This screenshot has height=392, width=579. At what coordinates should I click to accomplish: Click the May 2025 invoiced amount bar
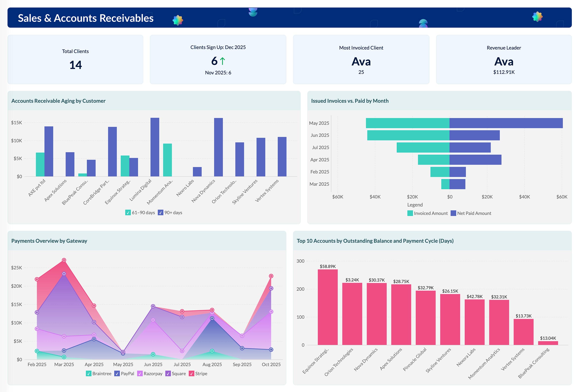(x=407, y=123)
